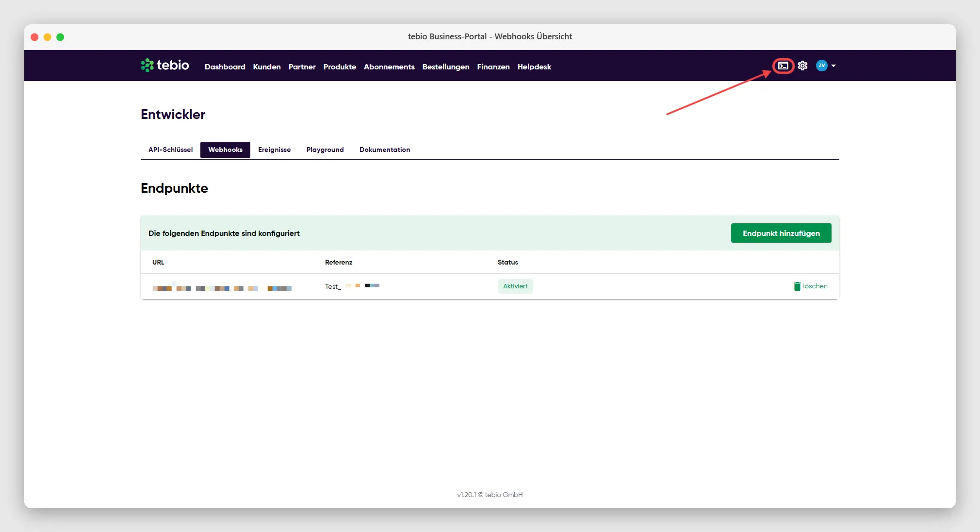Screen dimensions: 980x532
Task: Click the ZV user avatar
Action: pyautogui.click(x=821, y=66)
